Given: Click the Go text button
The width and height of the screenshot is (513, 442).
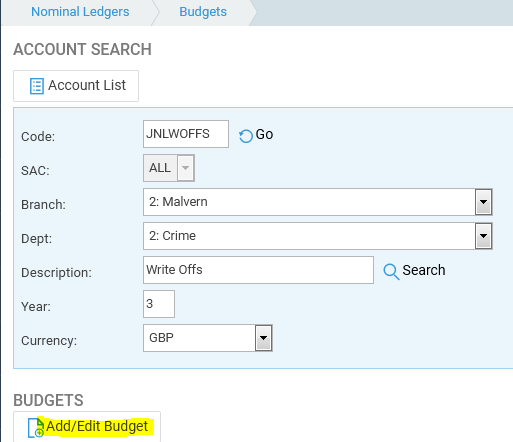Looking at the screenshot, I should click(x=264, y=135).
